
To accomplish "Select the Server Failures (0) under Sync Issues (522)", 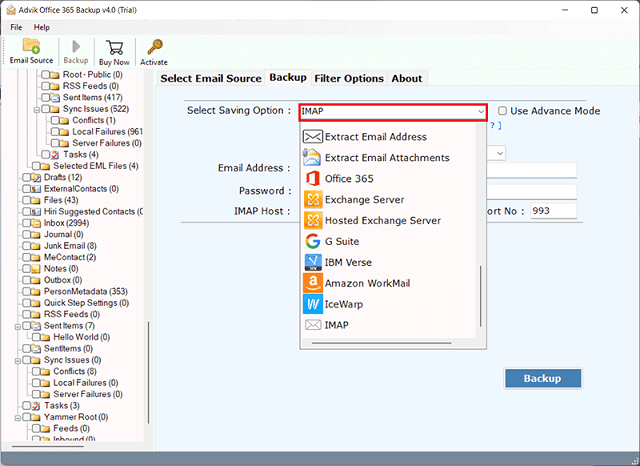I will (x=107, y=143).
